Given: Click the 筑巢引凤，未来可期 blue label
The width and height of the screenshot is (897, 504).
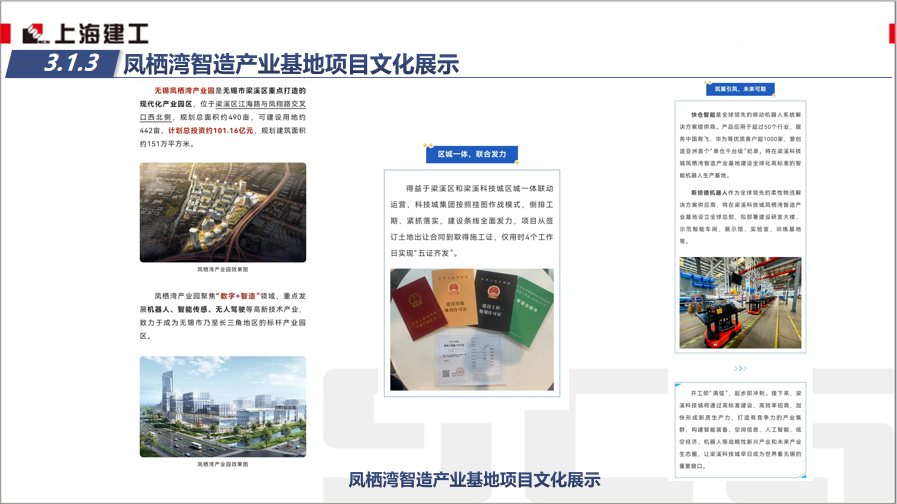Looking at the screenshot, I should pos(740,89).
